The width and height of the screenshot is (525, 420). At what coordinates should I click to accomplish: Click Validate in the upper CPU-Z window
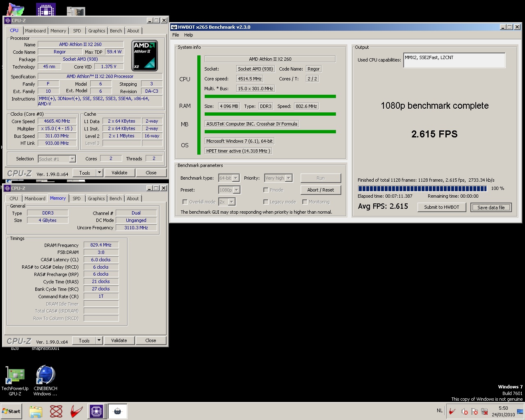click(x=119, y=173)
